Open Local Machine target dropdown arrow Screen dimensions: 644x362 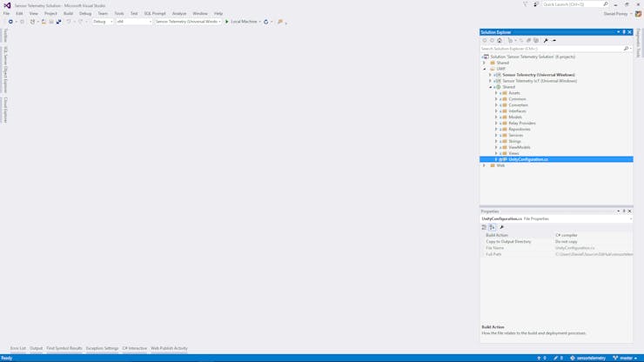[260, 22]
